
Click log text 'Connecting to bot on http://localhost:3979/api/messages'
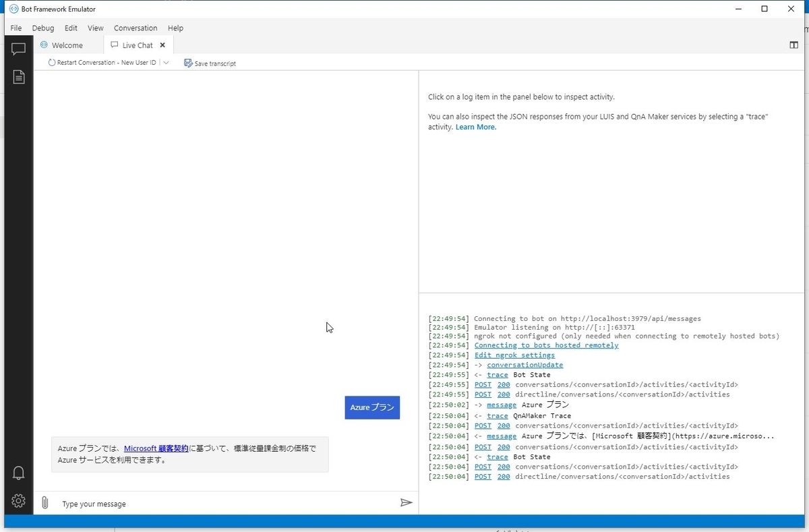pyautogui.click(x=587, y=318)
